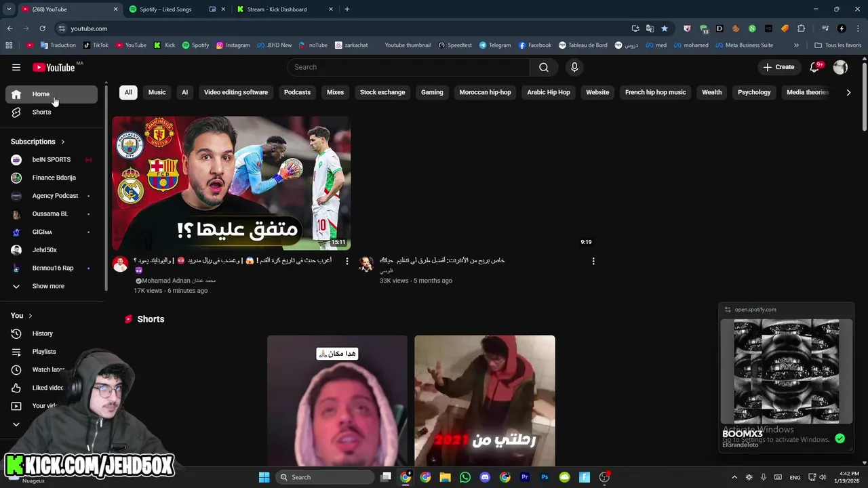
Task: Expand the You section
Action: pyautogui.click(x=22, y=315)
